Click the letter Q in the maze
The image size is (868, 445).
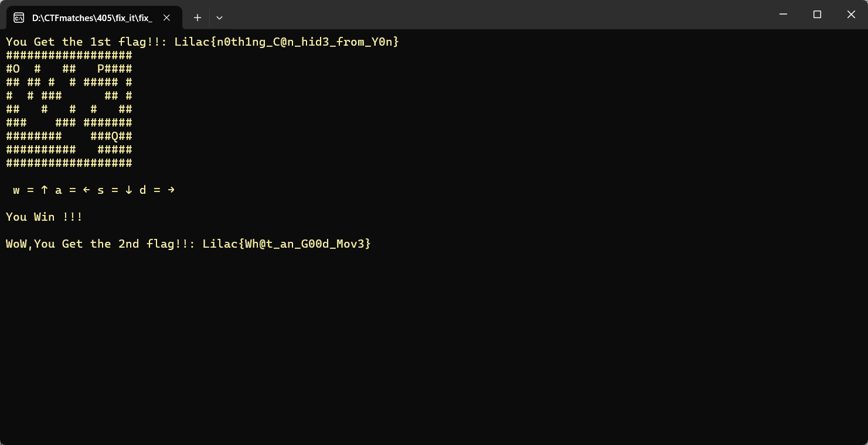pyautogui.click(x=115, y=136)
